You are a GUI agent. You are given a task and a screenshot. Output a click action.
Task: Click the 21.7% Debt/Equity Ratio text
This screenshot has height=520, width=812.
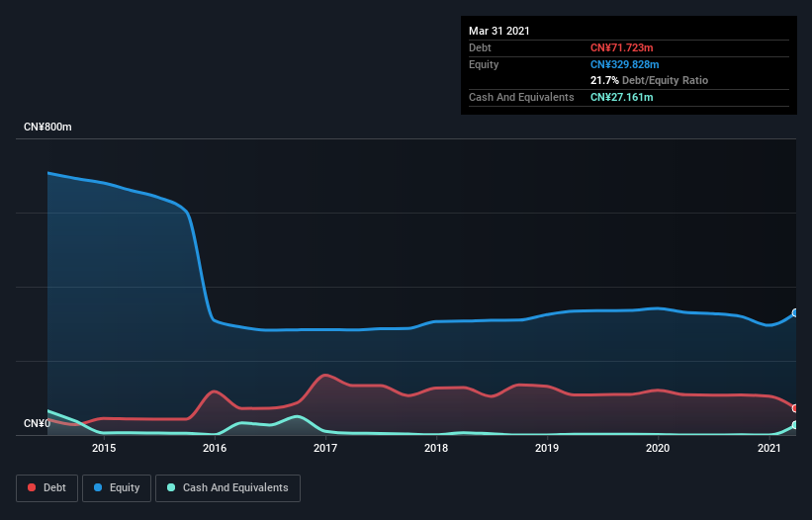coord(650,80)
